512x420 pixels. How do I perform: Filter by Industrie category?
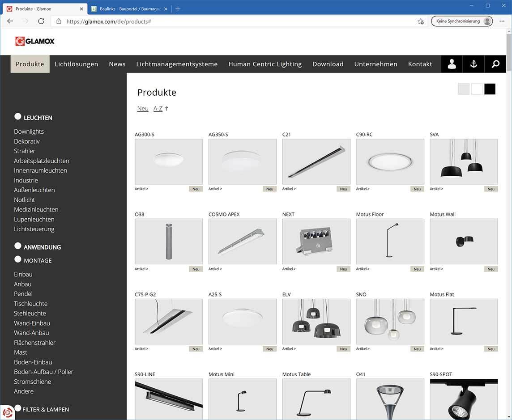(x=26, y=180)
